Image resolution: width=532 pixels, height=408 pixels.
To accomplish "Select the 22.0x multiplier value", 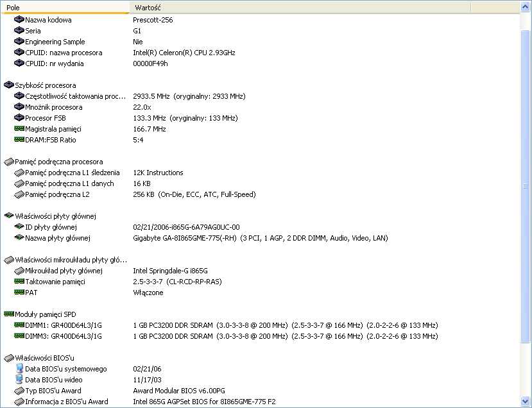I will click(142, 107).
